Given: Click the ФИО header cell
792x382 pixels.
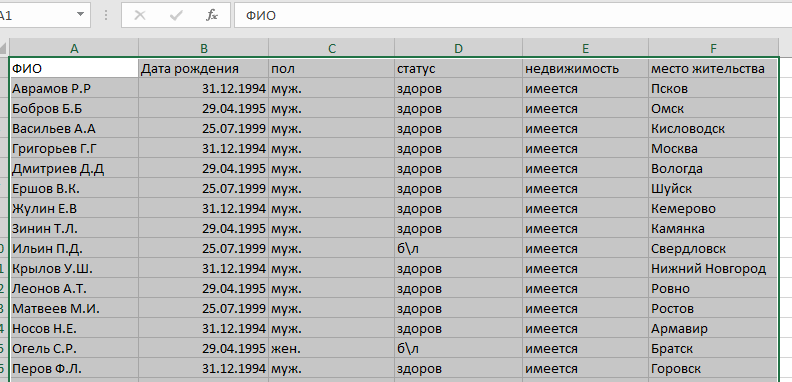Looking at the screenshot, I should tap(74, 68).
